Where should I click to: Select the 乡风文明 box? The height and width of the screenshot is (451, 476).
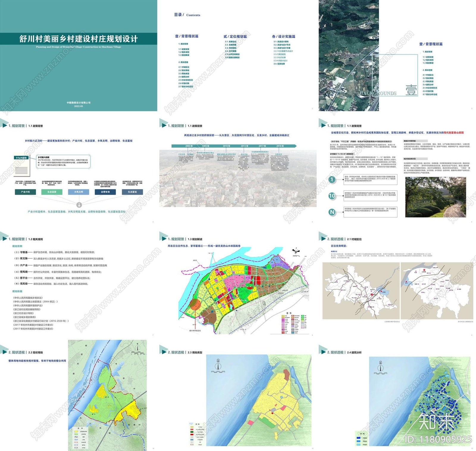(x=79, y=192)
